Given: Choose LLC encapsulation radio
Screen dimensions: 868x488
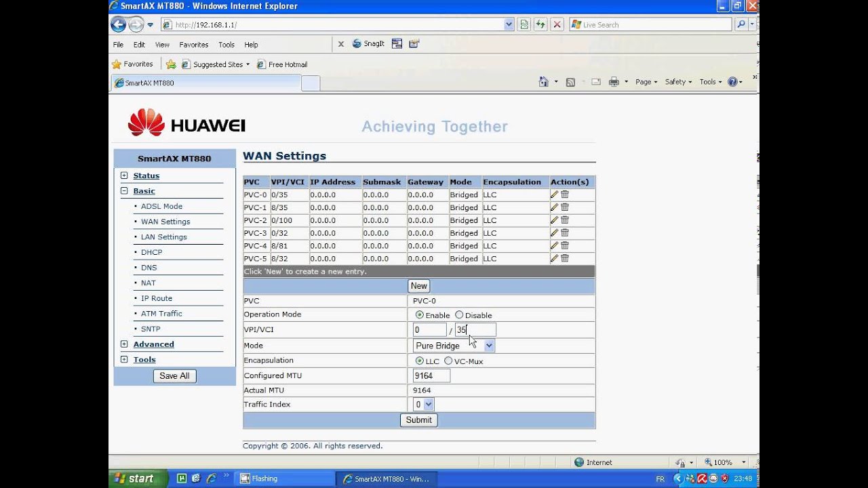Looking at the screenshot, I should (x=420, y=361).
